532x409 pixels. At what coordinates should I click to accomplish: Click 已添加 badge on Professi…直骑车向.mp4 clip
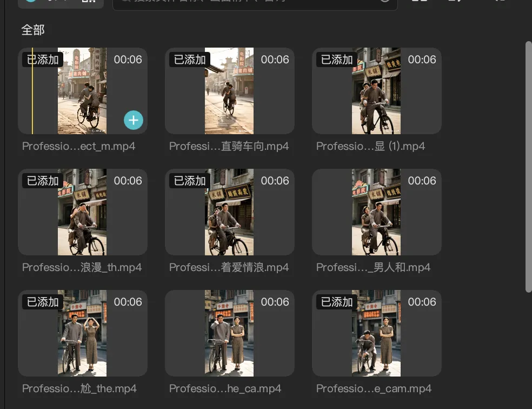point(190,60)
